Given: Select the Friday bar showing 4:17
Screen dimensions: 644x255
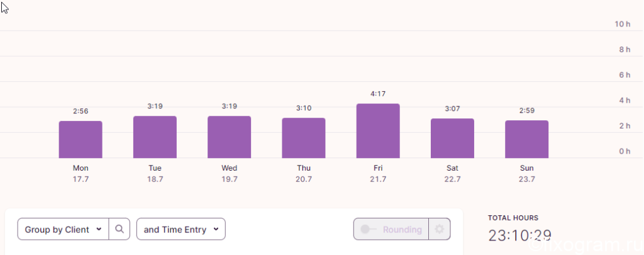Looking at the screenshot, I should (x=378, y=131).
